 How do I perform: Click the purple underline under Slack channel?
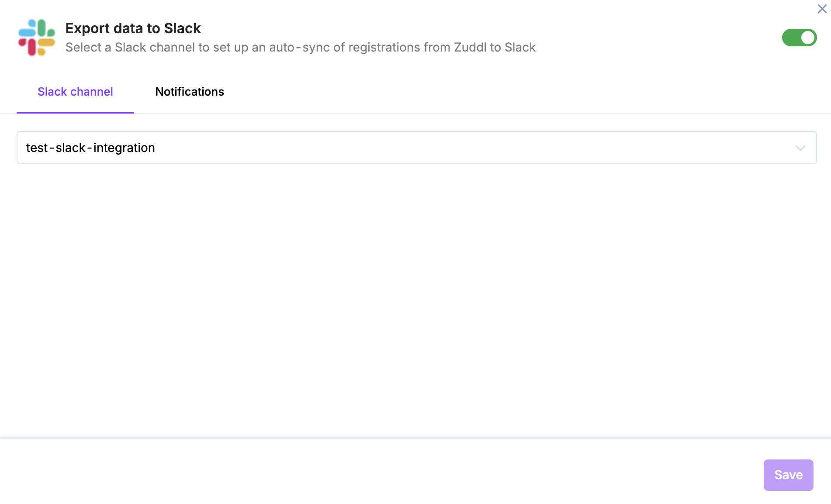(x=75, y=112)
